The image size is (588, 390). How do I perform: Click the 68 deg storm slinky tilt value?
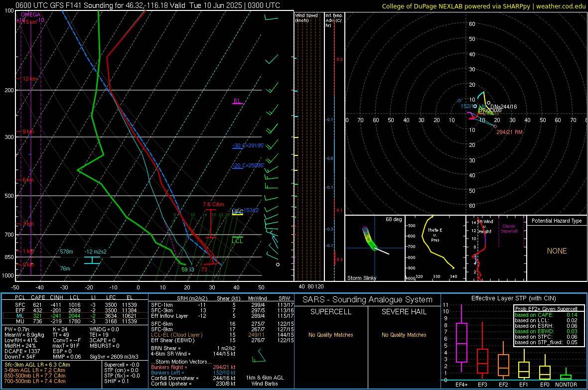click(x=394, y=219)
